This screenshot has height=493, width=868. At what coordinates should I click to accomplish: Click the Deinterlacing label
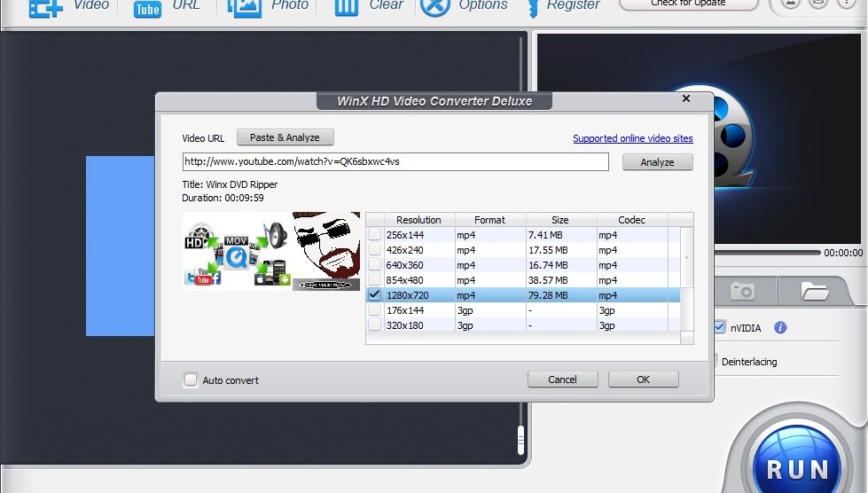point(749,361)
